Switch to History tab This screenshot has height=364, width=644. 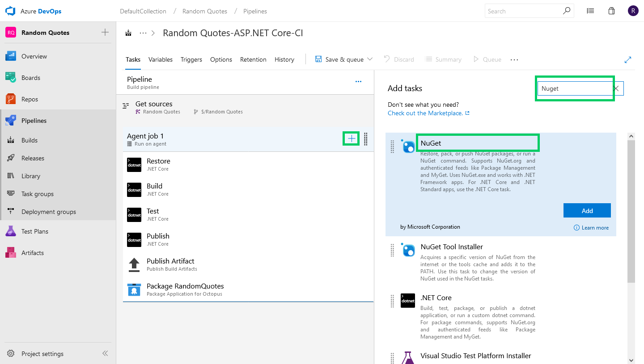pos(284,59)
